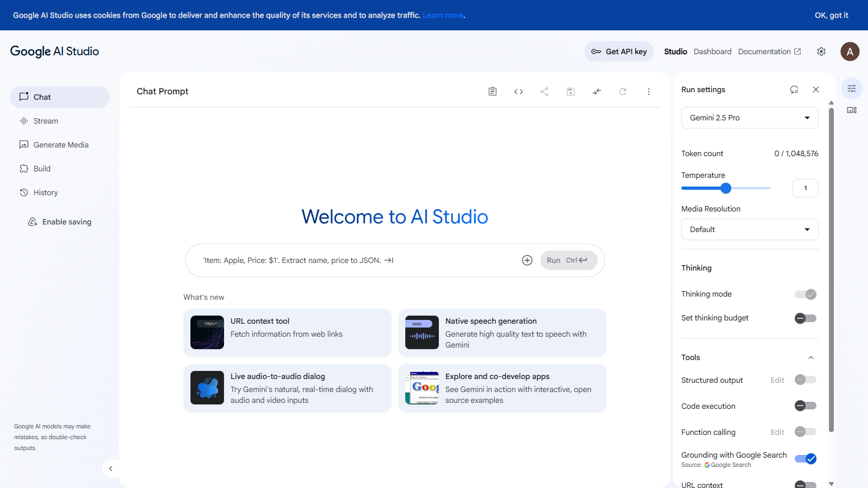Click the Get code icon

pyautogui.click(x=518, y=91)
